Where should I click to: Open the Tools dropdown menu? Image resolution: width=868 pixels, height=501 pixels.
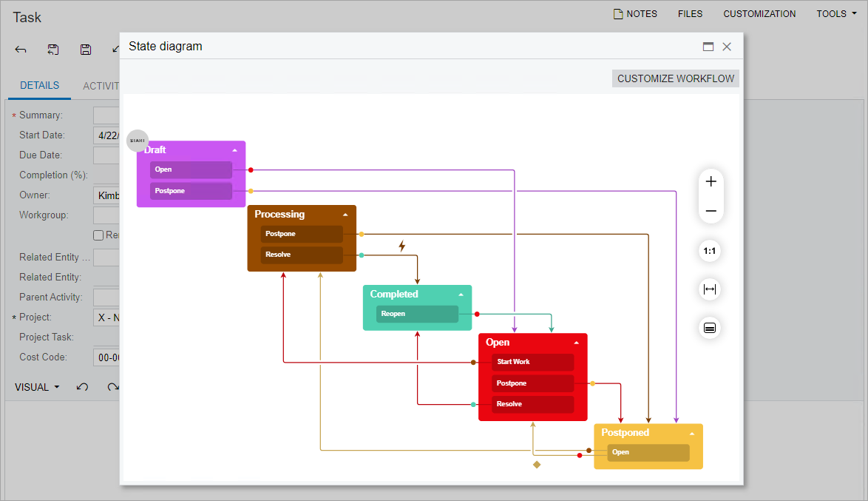pyautogui.click(x=836, y=13)
